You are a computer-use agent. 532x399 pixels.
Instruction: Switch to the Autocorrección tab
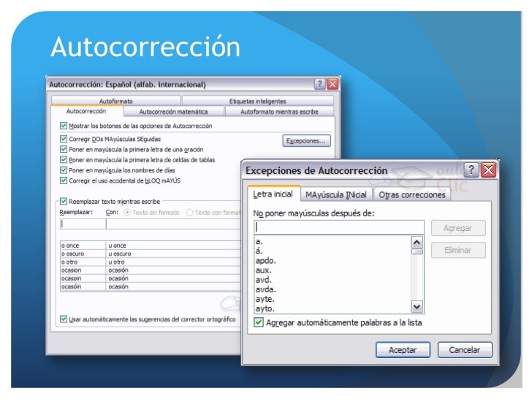[86, 111]
